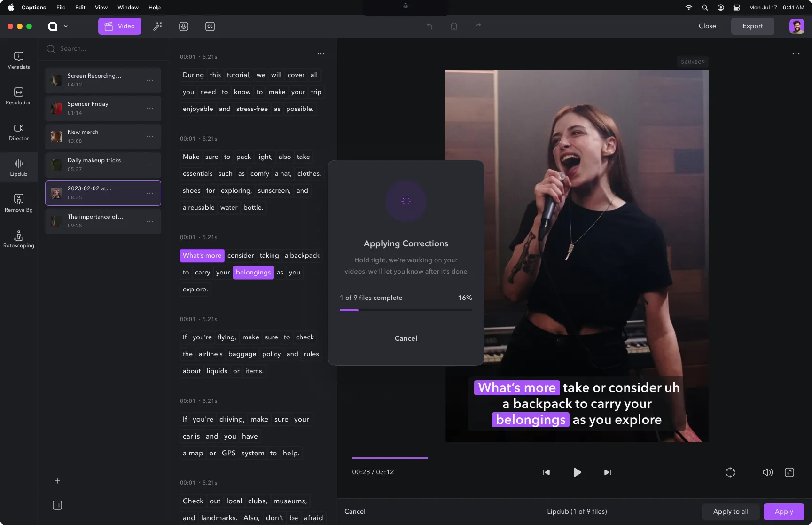Open options menu for the New merch clip

(x=150, y=137)
